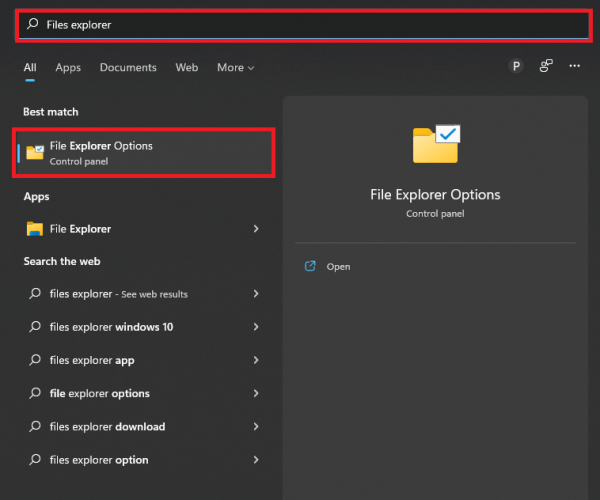Click the P user profile avatar

point(516,67)
